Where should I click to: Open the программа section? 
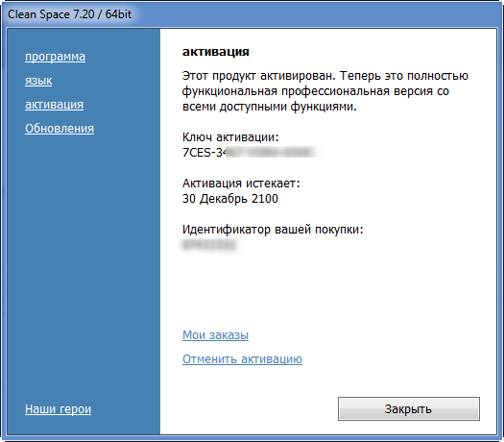[55, 57]
